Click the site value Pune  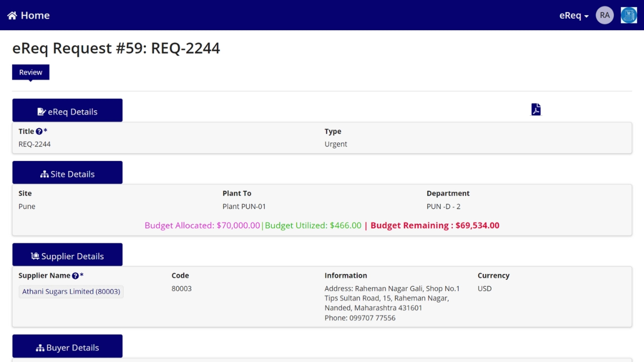(x=27, y=206)
